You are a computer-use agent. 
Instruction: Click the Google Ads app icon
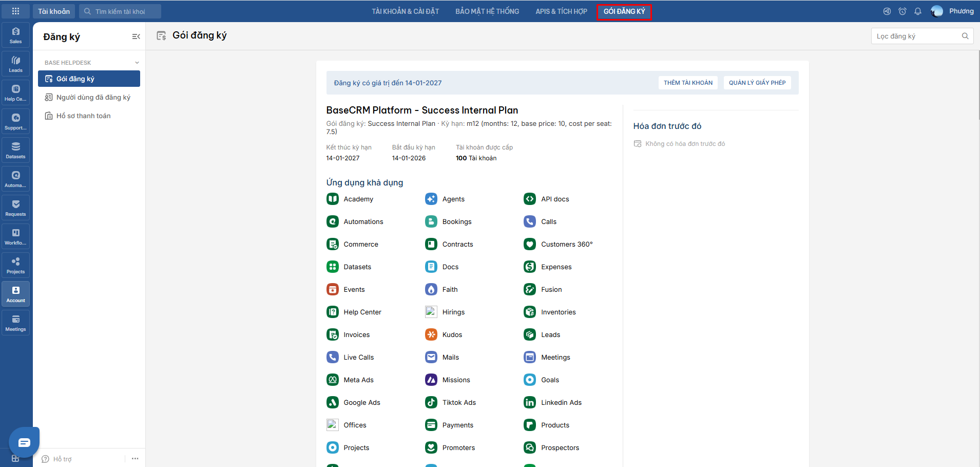point(333,402)
